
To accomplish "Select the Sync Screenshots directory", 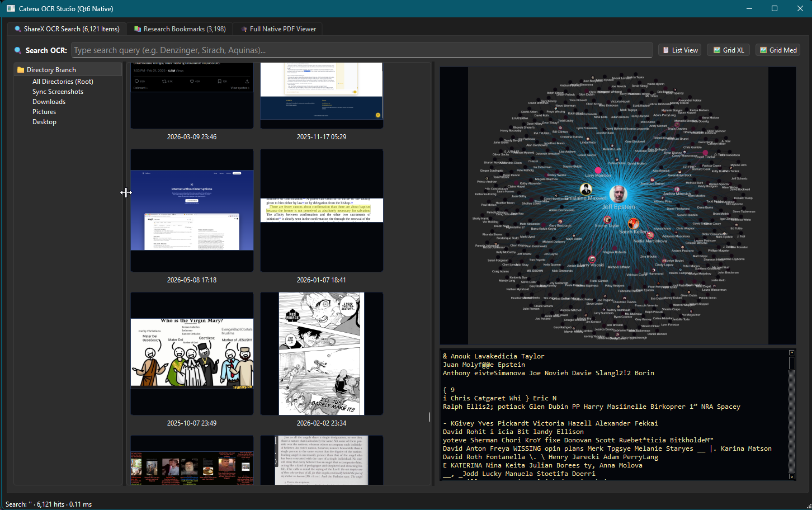I will tap(58, 92).
